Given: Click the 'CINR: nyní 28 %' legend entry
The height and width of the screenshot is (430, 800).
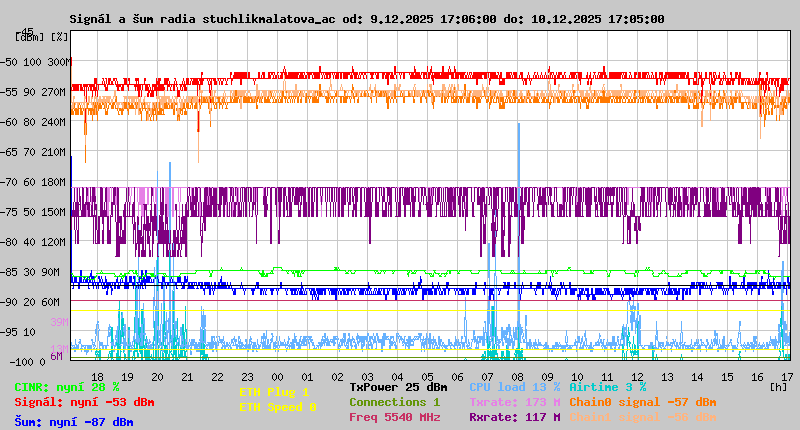Looking at the screenshot, I should point(67,387).
